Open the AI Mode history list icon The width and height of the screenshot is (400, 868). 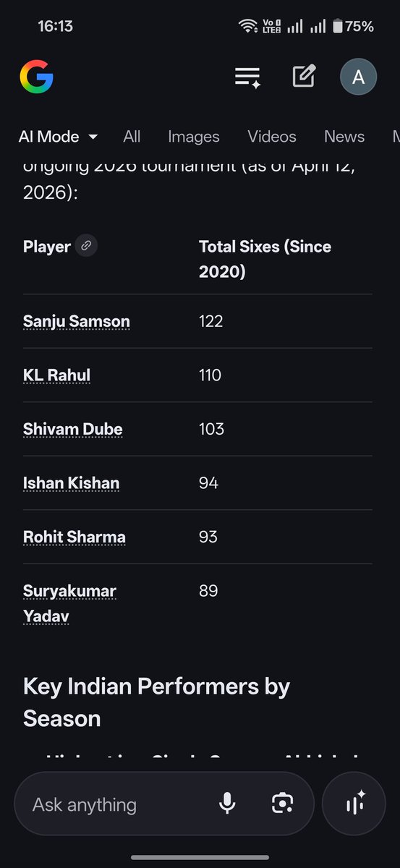pyautogui.click(x=247, y=77)
